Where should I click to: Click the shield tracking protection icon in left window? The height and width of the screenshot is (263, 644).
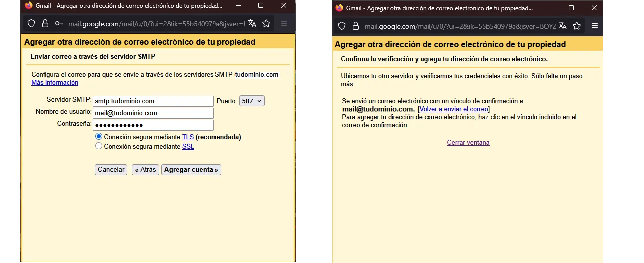point(31,23)
